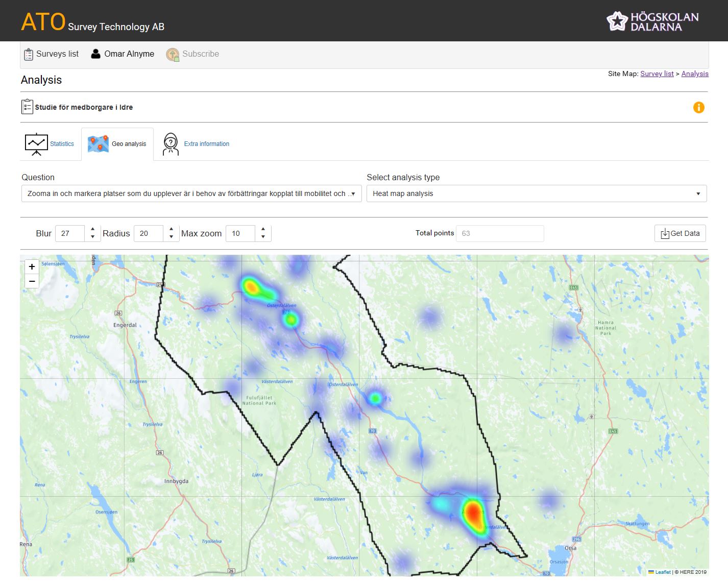Zoom in the map with plus button
This screenshot has width=728, height=584.
32,266
